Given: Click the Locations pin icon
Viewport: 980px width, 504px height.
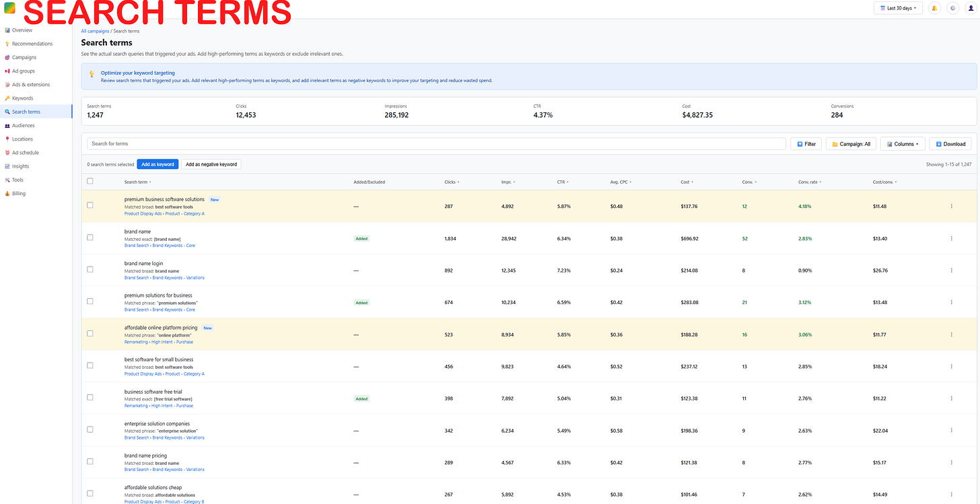Looking at the screenshot, I should point(7,139).
